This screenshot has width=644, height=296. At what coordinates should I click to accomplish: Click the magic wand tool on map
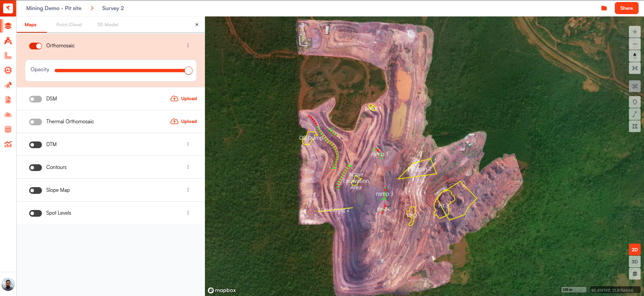pyautogui.click(x=635, y=86)
